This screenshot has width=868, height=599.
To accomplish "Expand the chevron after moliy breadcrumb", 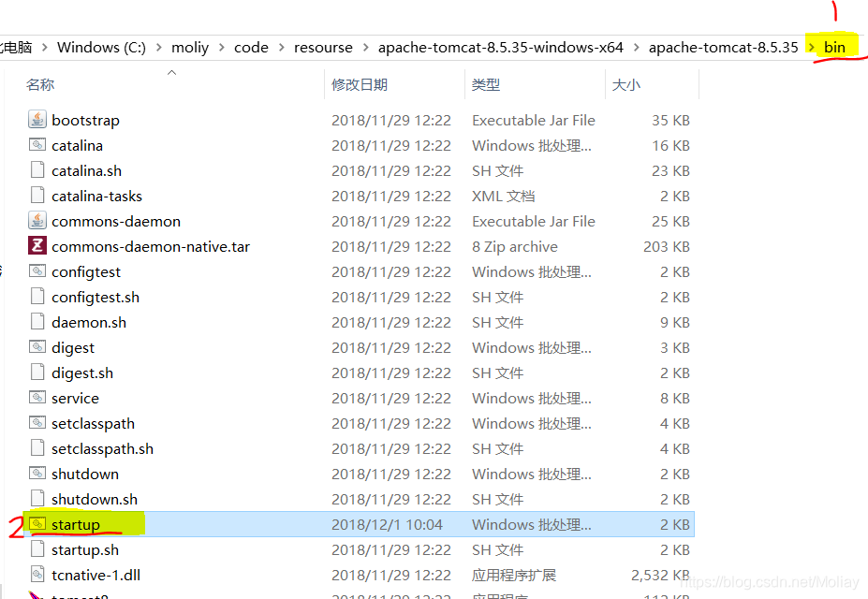I will pyautogui.click(x=221, y=48).
